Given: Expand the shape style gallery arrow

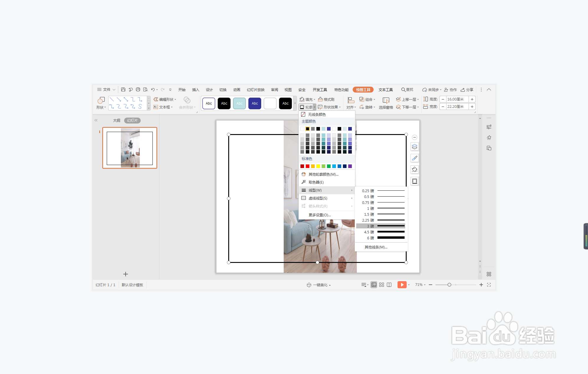Looking at the screenshot, I should [295, 103].
